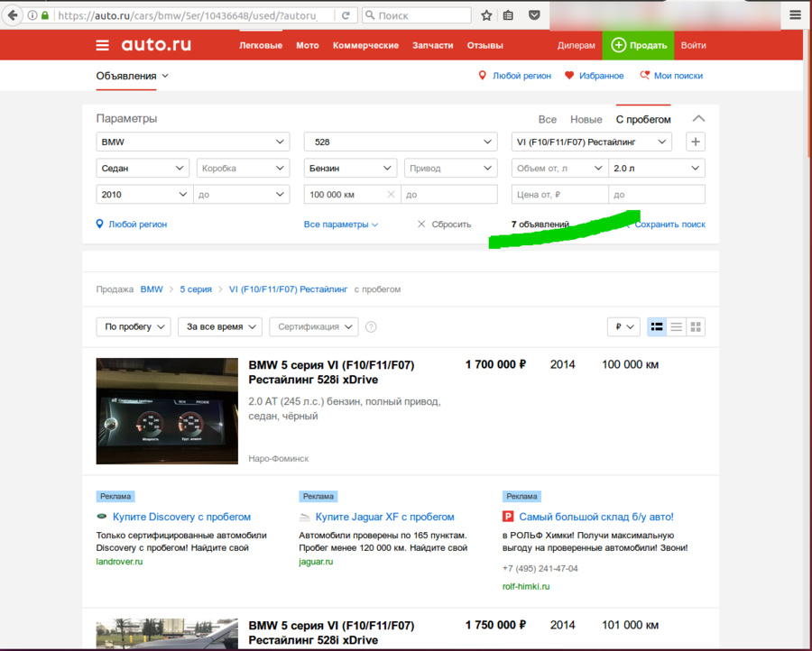Open the Отзывы menu item
The image size is (812, 651).
(x=484, y=46)
